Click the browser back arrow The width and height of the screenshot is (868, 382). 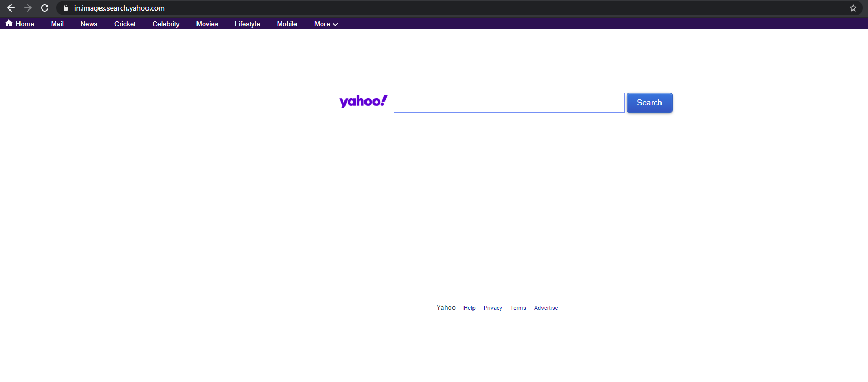pyautogui.click(x=11, y=8)
